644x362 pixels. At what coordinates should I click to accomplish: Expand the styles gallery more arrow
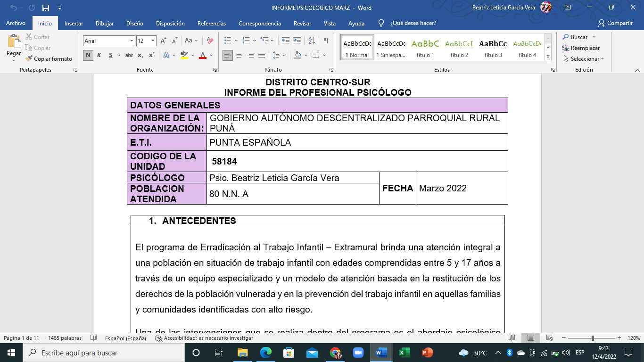[x=548, y=57]
